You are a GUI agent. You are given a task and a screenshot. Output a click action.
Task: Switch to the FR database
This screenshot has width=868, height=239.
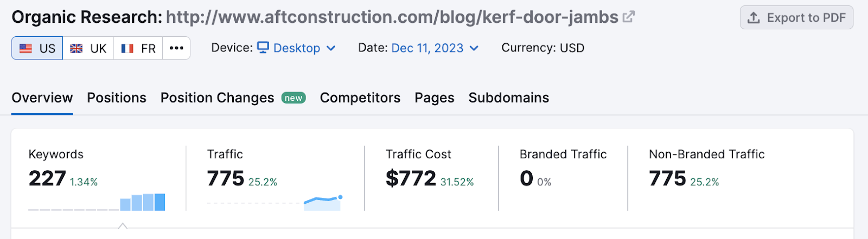pos(138,48)
